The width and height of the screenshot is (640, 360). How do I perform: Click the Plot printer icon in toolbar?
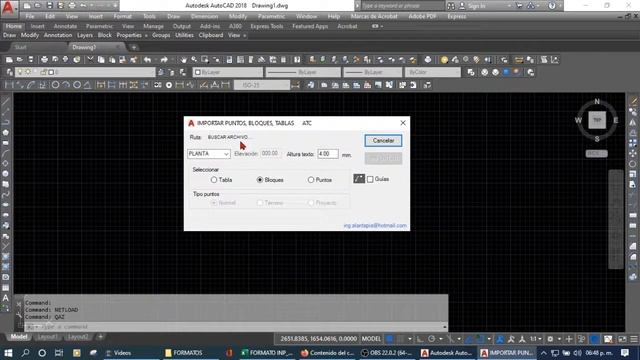point(44,60)
